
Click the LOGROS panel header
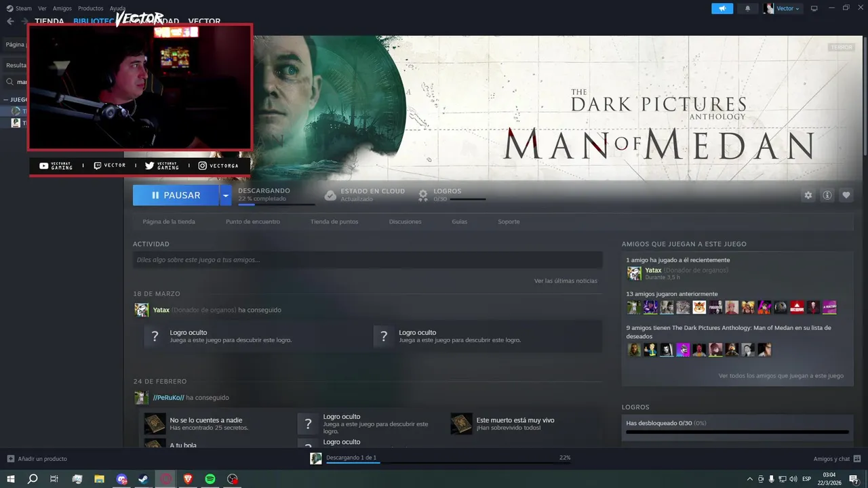(x=635, y=407)
